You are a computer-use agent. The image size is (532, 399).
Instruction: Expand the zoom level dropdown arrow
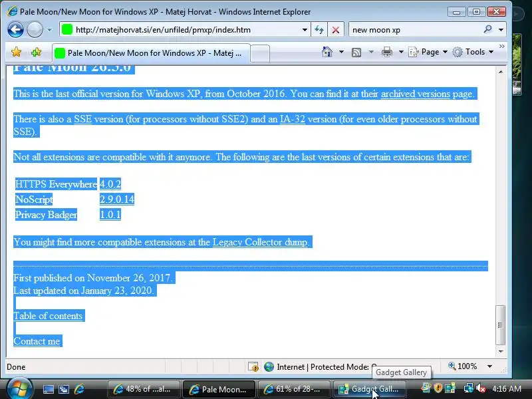[x=489, y=366]
